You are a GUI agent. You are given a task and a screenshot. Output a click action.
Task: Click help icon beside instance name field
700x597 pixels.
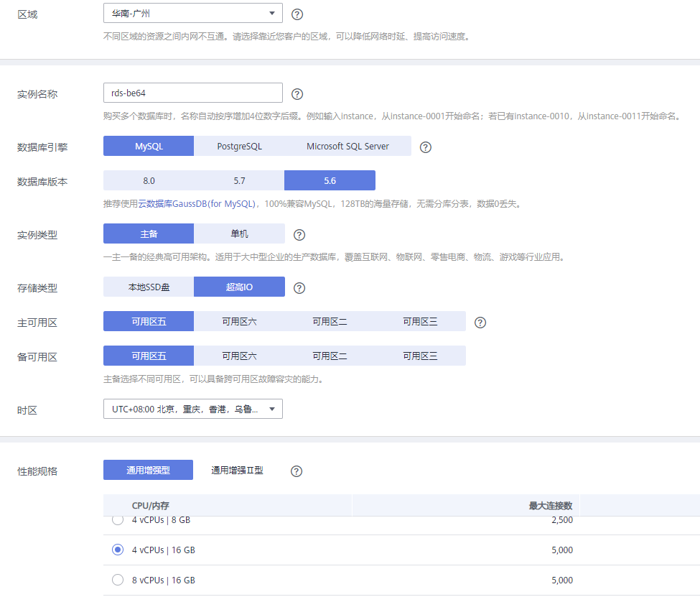click(x=297, y=94)
